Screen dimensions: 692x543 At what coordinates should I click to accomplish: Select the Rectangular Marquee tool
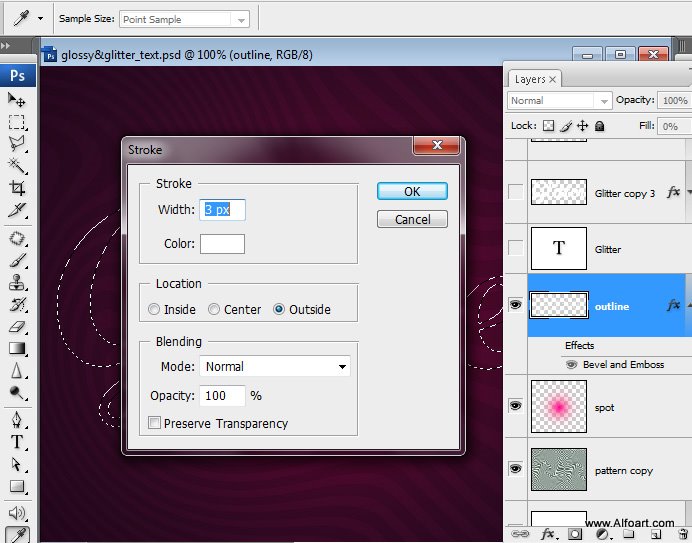coord(17,122)
